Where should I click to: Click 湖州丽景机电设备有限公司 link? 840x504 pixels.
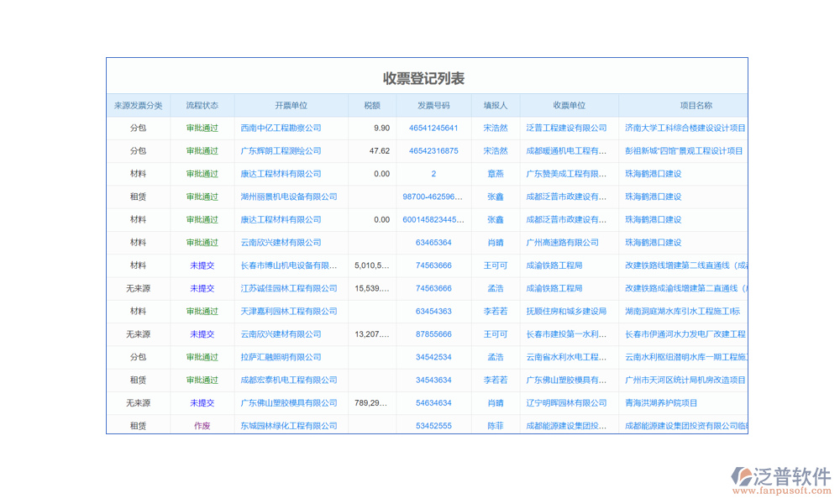coord(288,197)
